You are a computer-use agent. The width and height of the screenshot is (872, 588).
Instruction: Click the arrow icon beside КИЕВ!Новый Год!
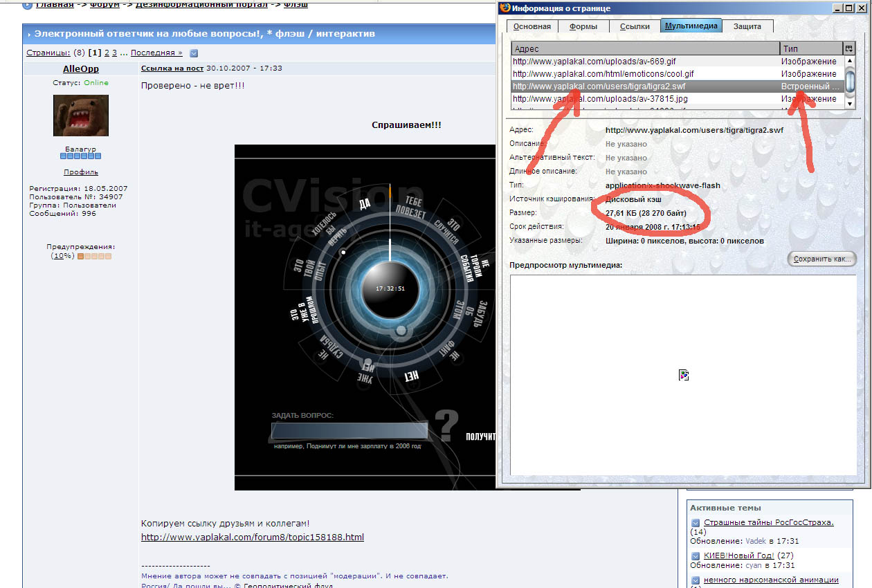pos(696,556)
